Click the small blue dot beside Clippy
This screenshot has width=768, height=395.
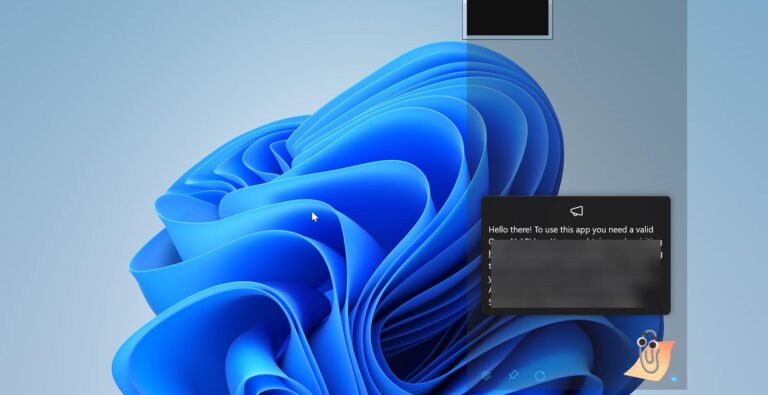pos(674,378)
